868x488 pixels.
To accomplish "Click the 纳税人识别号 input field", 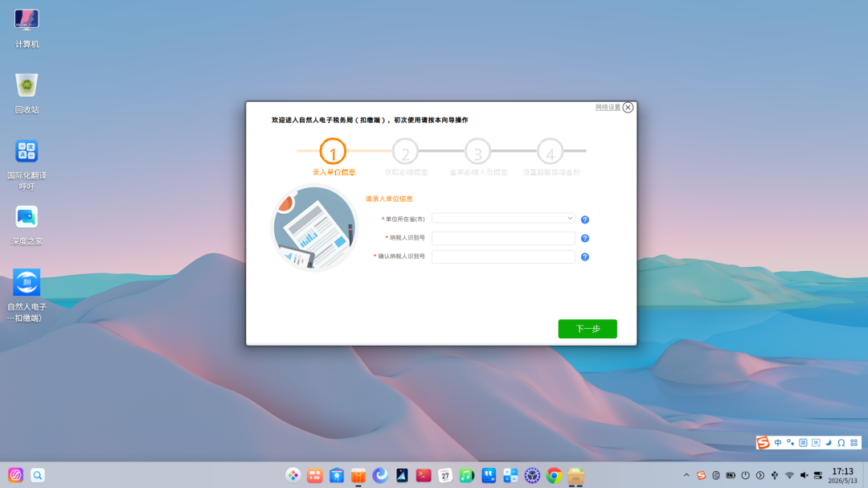I will [503, 238].
